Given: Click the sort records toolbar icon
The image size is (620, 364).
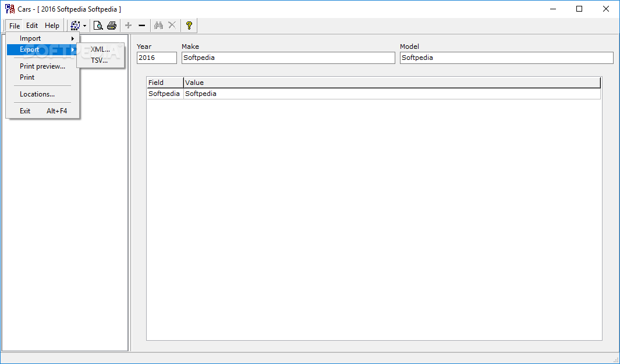Looking at the screenshot, I should click(75, 26).
